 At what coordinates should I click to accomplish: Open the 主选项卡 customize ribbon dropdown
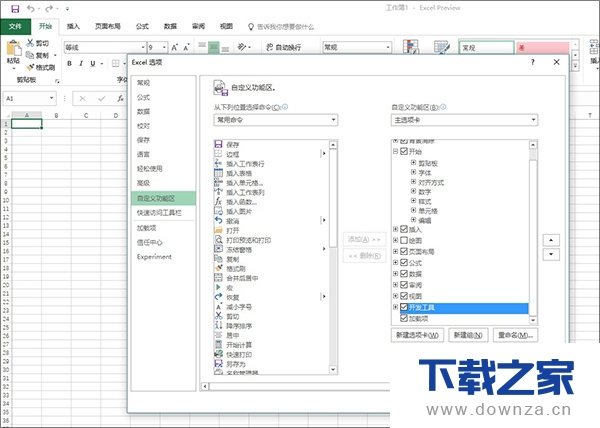tap(464, 120)
